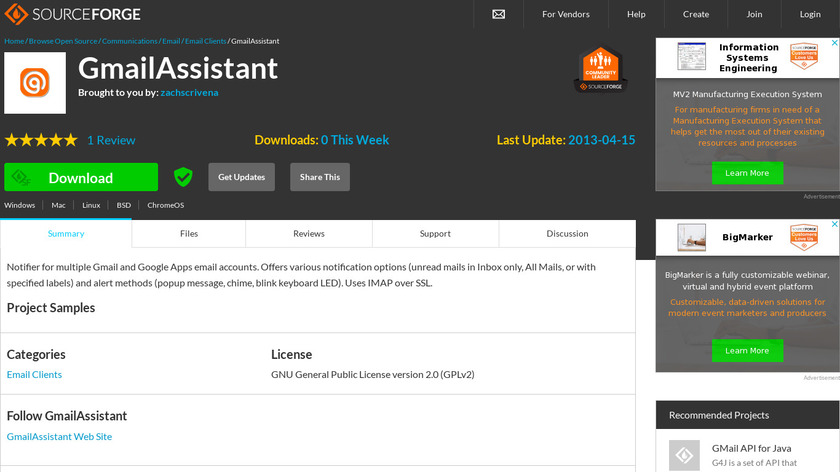Click the Community Leader badge

601,70
